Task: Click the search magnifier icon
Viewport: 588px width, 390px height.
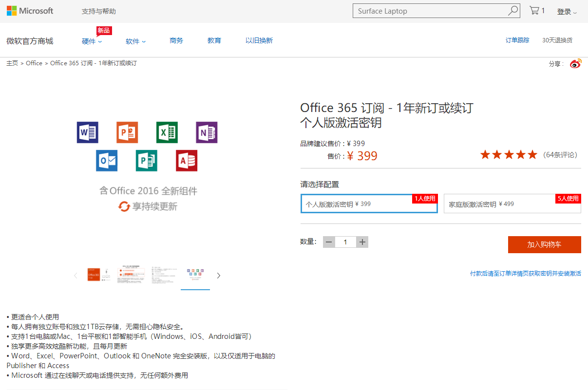Action: click(x=513, y=11)
